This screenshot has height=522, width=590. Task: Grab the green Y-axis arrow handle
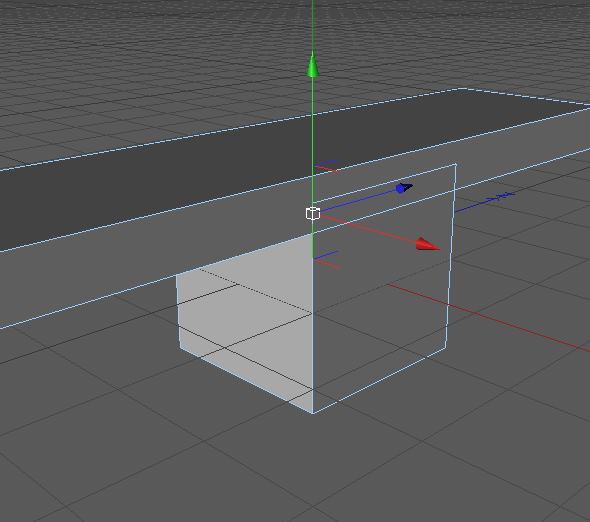pyautogui.click(x=312, y=65)
